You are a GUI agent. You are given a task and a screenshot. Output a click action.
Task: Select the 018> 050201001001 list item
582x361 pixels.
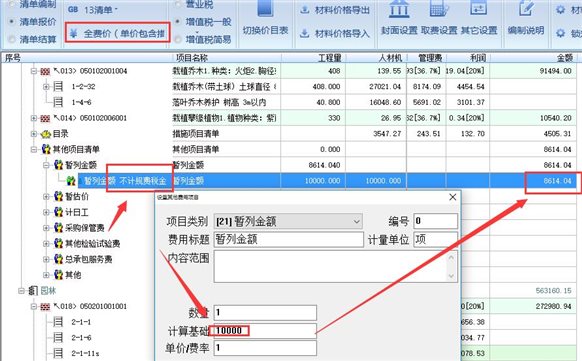91,306
